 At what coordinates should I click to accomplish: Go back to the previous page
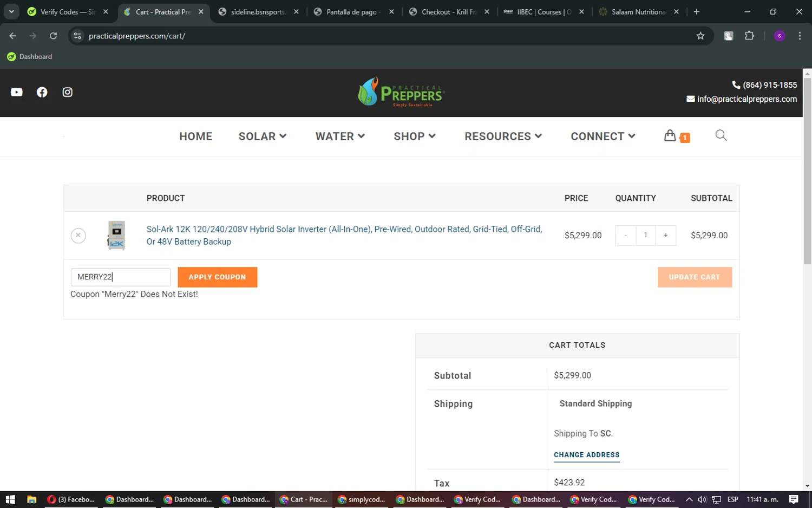(13, 36)
